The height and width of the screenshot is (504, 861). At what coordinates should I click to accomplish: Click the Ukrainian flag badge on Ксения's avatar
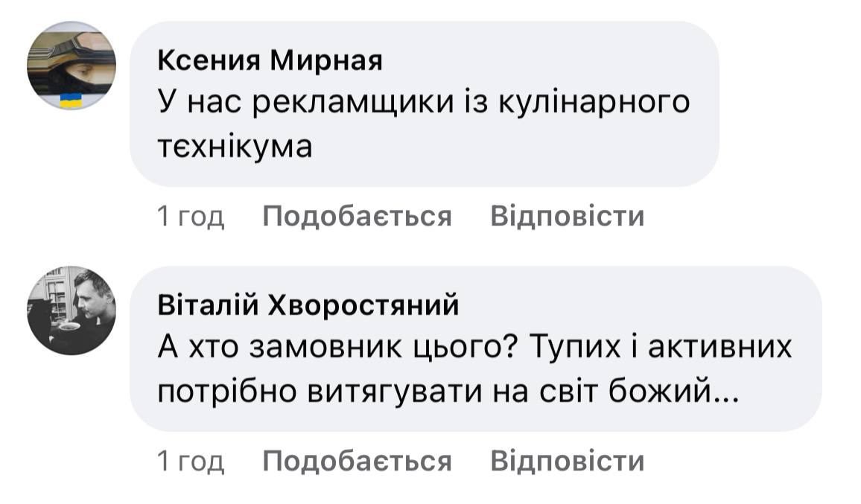(x=71, y=101)
